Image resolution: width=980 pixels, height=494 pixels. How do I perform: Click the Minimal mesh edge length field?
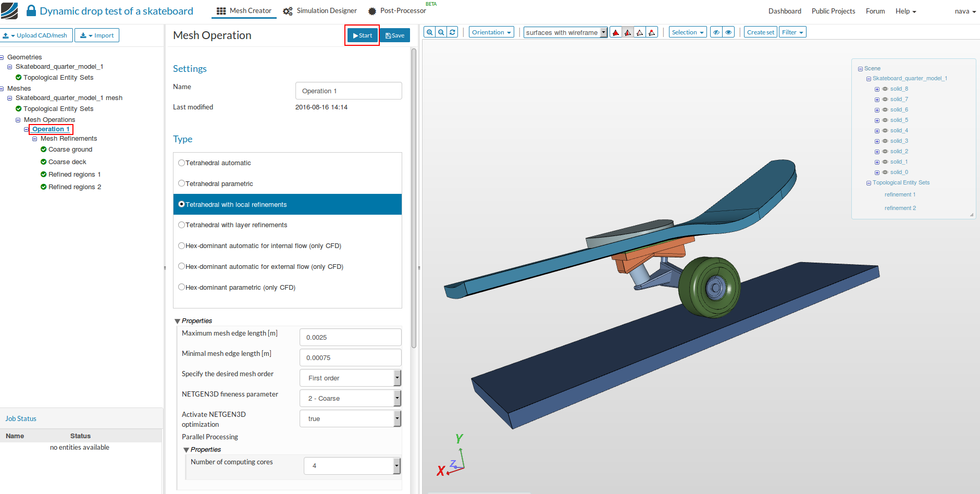click(351, 357)
